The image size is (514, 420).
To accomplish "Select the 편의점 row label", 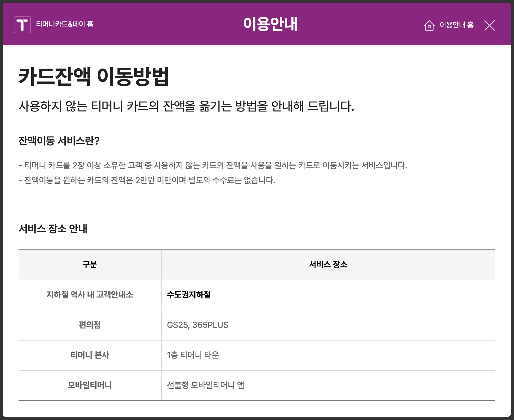I will click(90, 325).
